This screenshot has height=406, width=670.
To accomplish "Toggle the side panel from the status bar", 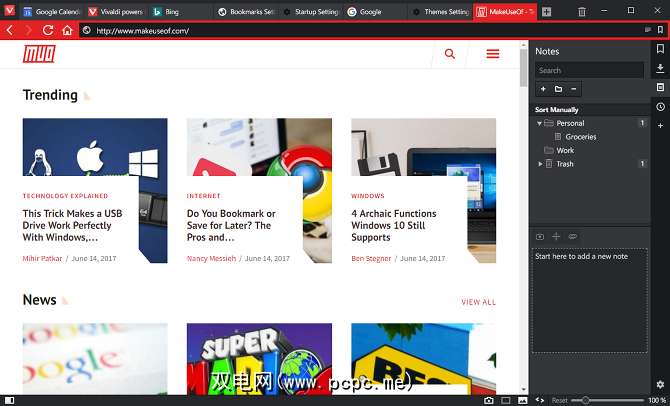I will point(9,400).
